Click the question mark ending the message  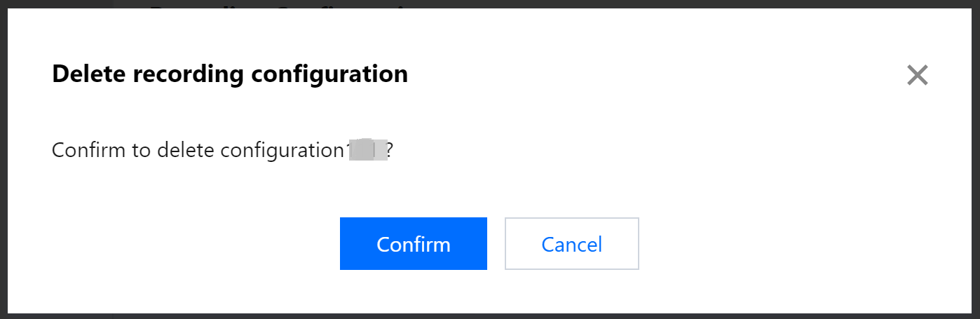coord(390,150)
